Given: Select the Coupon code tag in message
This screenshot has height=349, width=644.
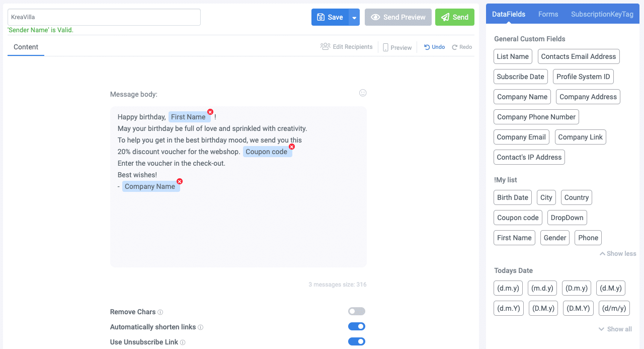Looking at the screenshot, I should point(267,152).
